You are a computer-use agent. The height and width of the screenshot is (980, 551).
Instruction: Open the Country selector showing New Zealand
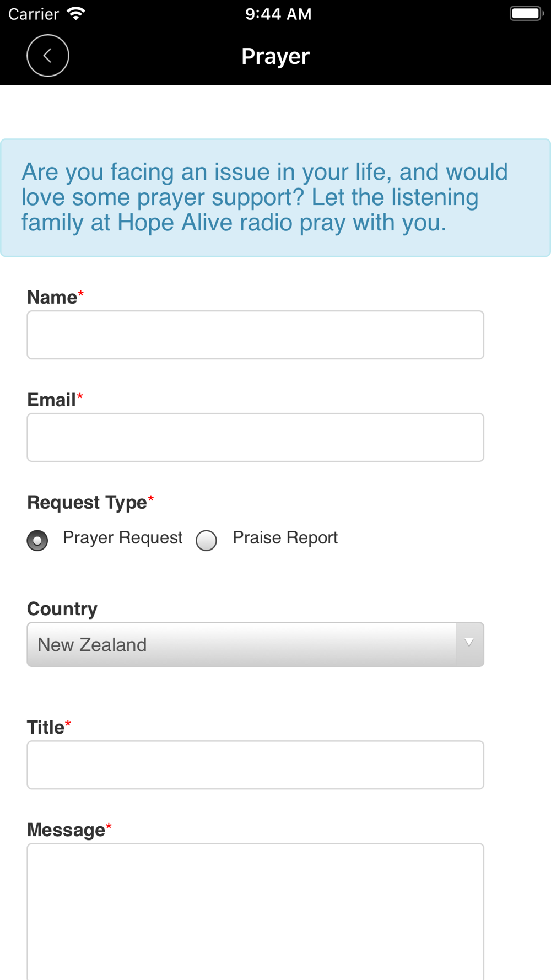(x=241, y=644)
